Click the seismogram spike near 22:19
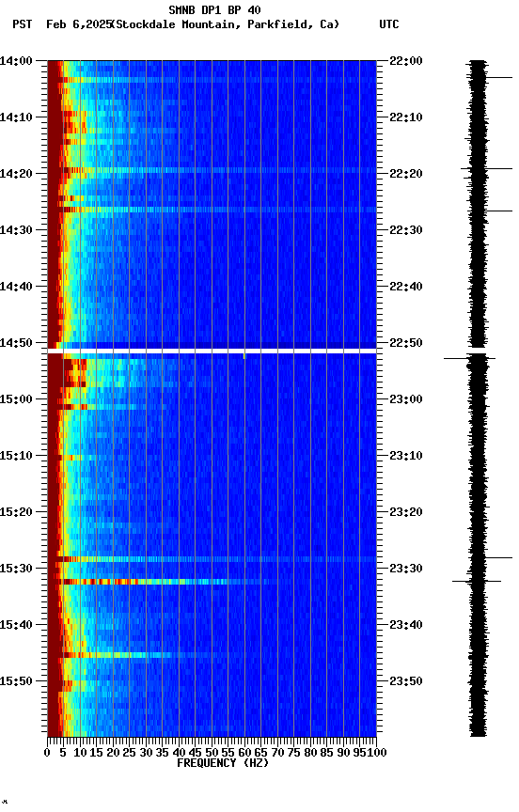This screenshot has height=812, width=519. point(486,169)
